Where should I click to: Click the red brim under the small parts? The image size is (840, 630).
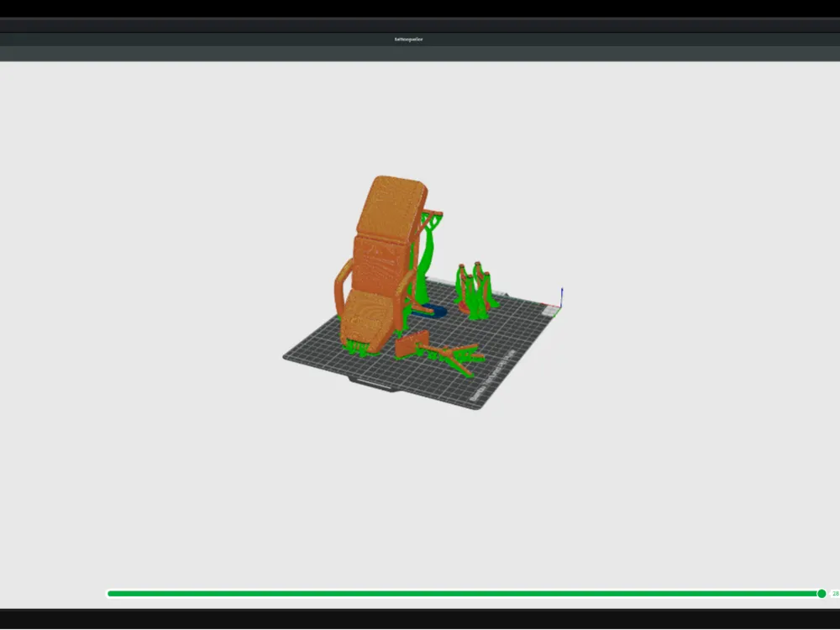click(463, 308)
